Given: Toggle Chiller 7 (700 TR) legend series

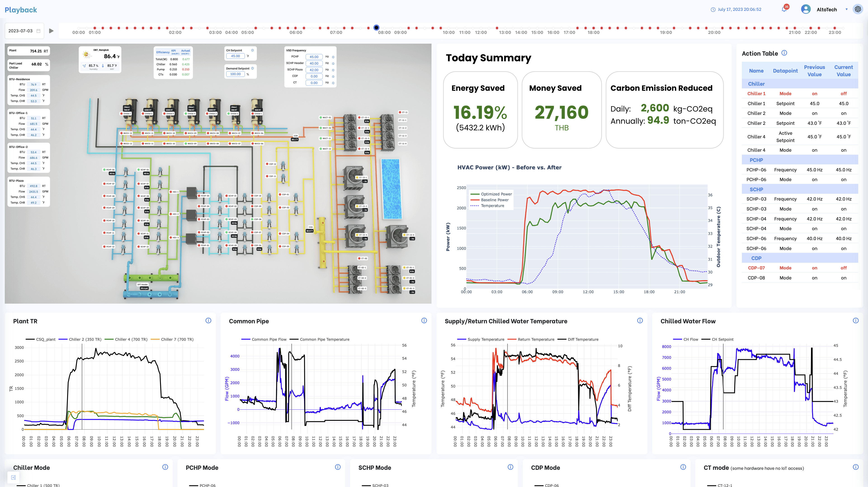Looking at the screenshot, I should tap(172, 339).
